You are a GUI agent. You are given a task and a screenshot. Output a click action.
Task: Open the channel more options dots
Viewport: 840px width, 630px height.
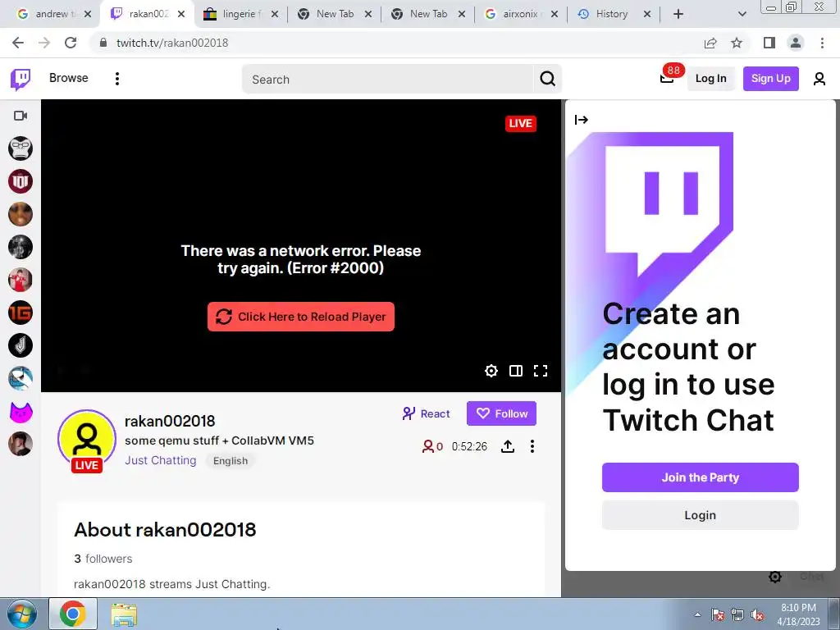coord(532,446)
